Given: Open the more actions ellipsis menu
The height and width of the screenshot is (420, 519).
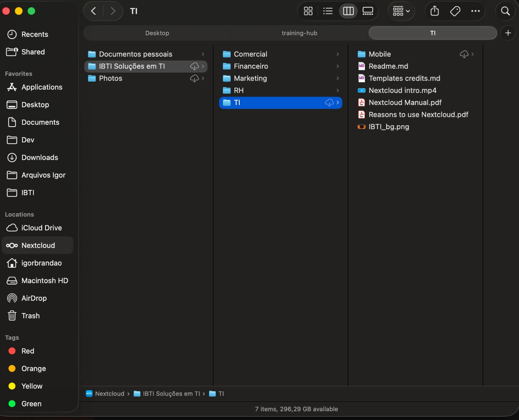Looking at the screenshot, I should coord(475,11).
